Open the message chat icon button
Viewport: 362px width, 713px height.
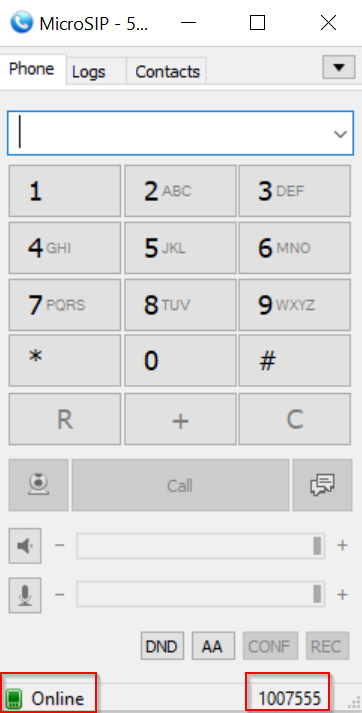click(x=322, y=485)
